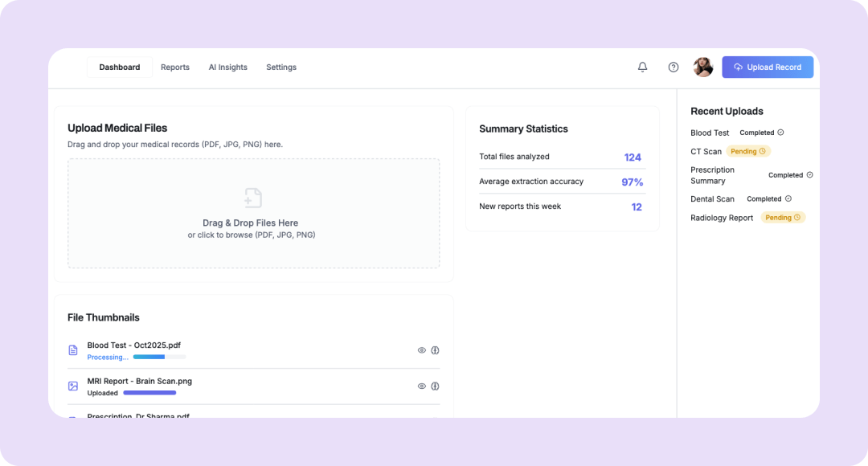Click the brain AI icon for MRI Report - Brain Scan.png

(435, 386)
